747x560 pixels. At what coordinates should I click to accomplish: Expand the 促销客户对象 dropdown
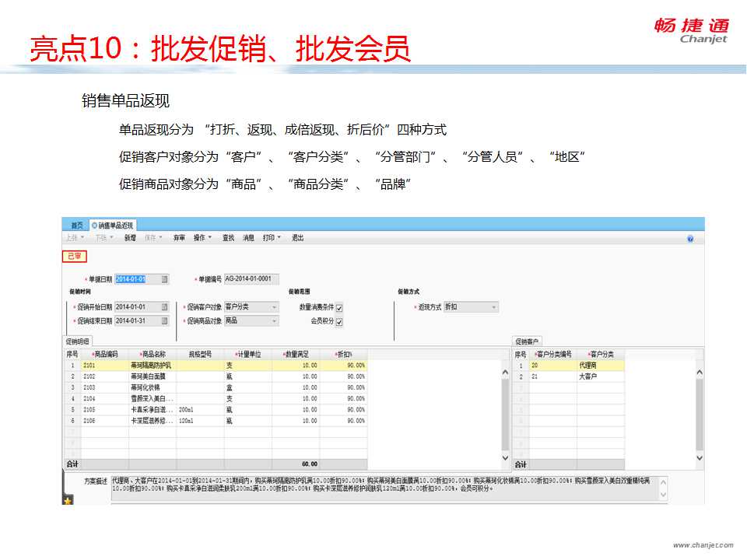[275, 307]
